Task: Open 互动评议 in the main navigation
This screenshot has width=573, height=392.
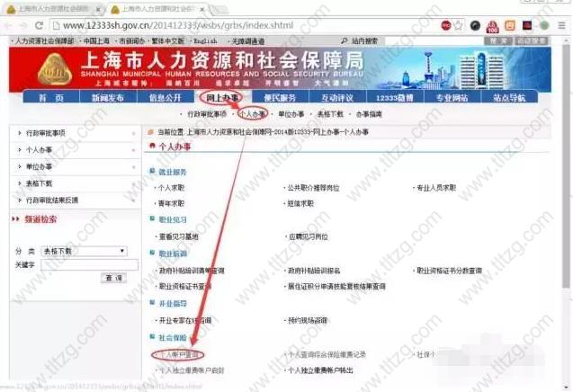Action: click(337, 97)
